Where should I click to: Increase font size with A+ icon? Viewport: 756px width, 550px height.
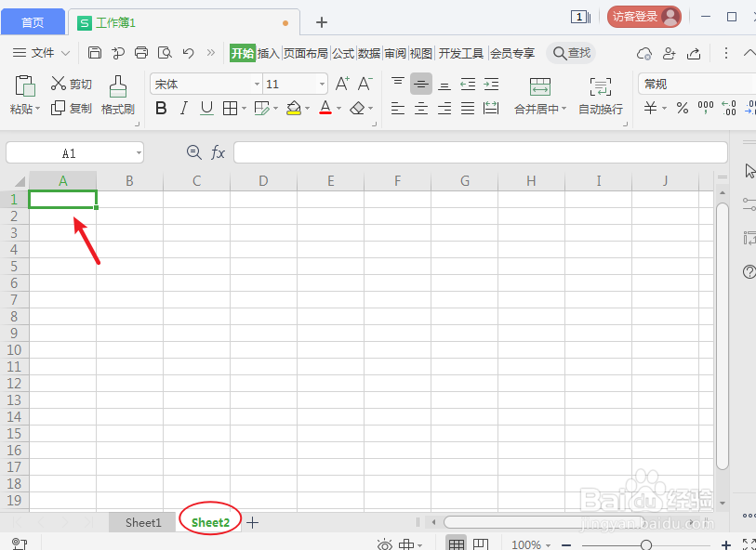pyautogui.click(x=342, y=84)
